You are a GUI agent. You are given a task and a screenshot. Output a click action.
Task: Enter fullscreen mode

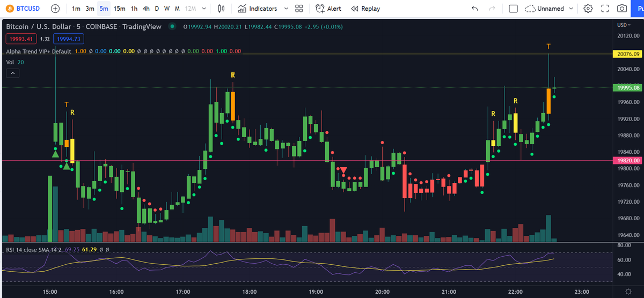pyautogui.click(x=605, y=9)
